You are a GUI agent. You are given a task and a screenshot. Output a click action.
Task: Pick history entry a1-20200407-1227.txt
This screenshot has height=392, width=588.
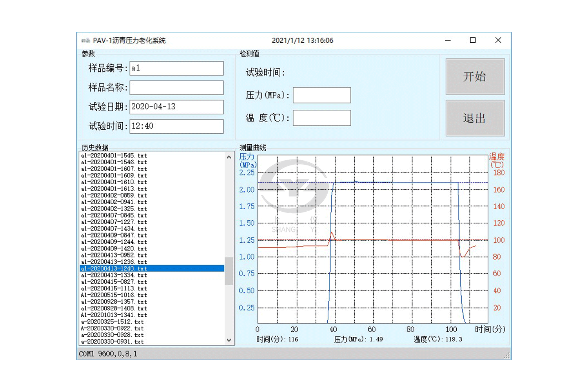pyautogui.click(x=114, y=222)
